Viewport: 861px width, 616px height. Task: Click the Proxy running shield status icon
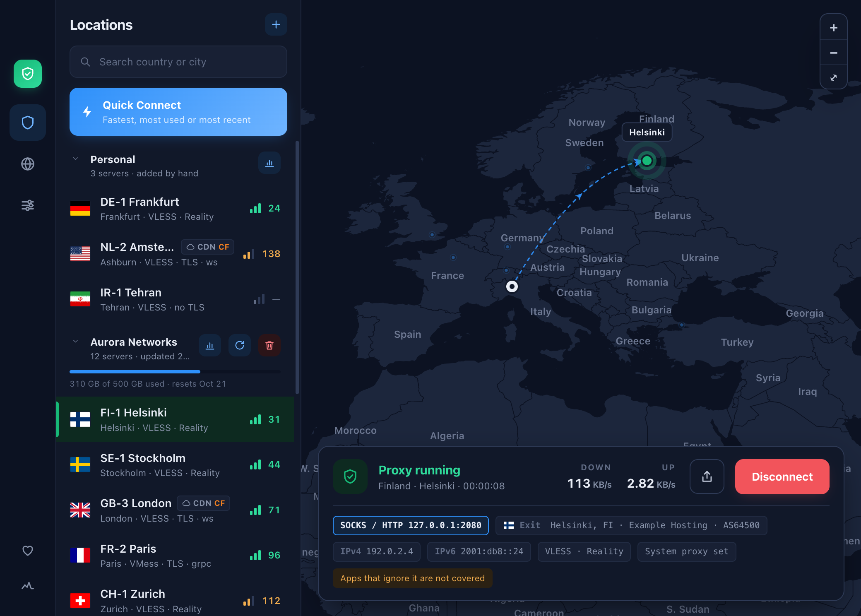point(350,476)
